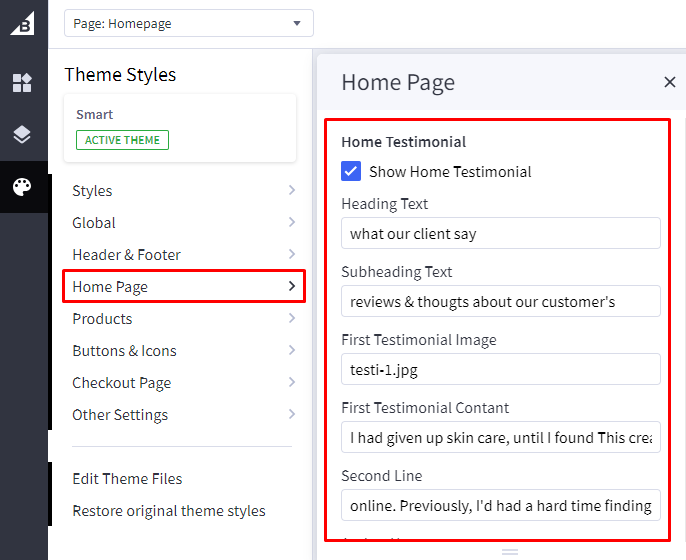Open Other Settings section

click(x=182, y=415)
